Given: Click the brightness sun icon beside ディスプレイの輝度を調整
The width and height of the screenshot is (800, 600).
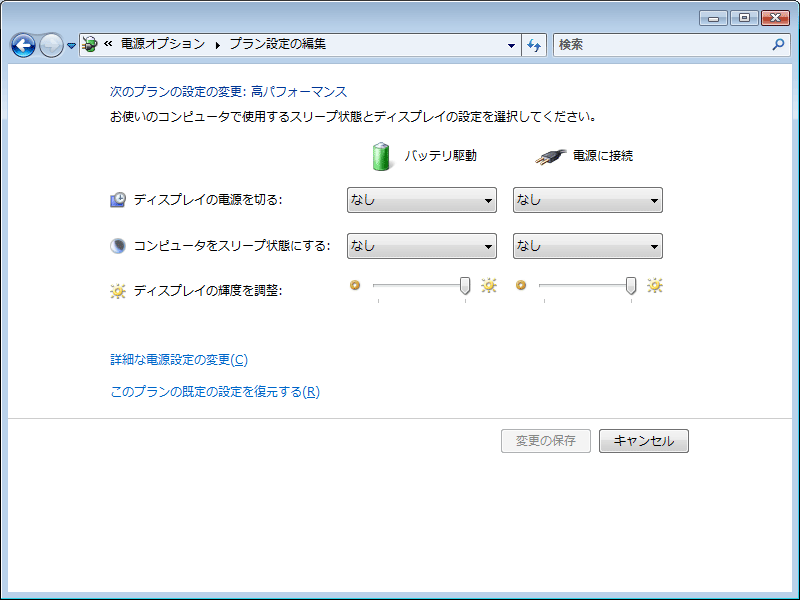Looking at the screenshot, I should 118,291.
